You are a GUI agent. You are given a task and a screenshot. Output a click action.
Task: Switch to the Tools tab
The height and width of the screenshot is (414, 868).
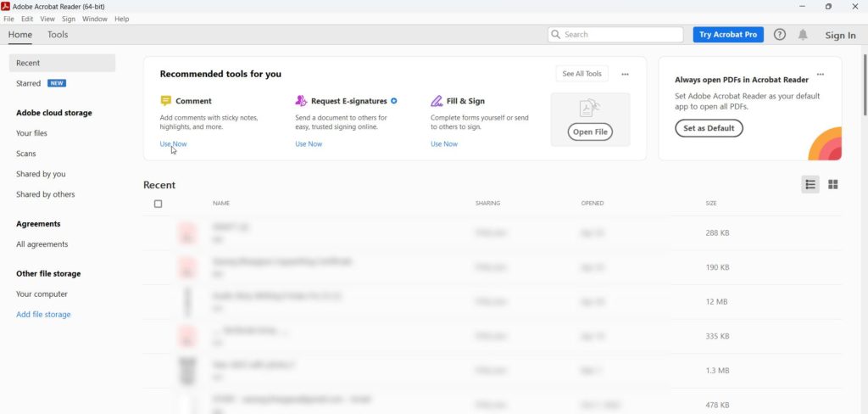[58, 35]
